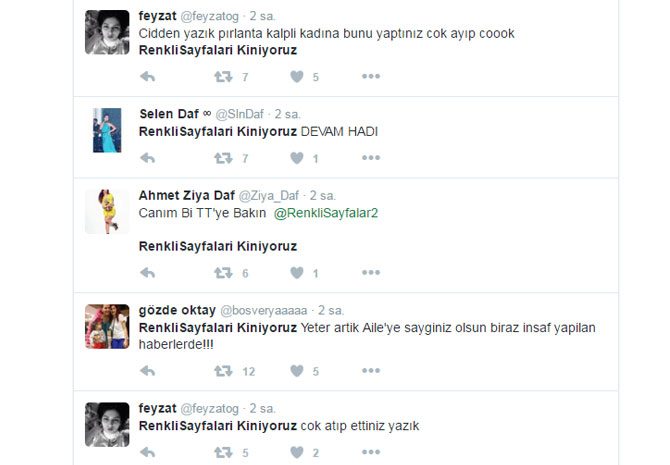Like Ahmet Ziya Daf's tweet
This screenshot has height=465, width=670.
pos(297,273)
